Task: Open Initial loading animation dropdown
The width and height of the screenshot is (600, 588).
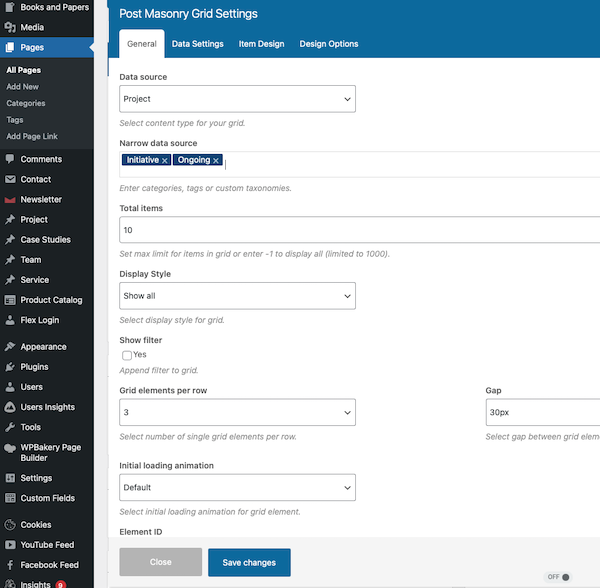Action: 237,487
